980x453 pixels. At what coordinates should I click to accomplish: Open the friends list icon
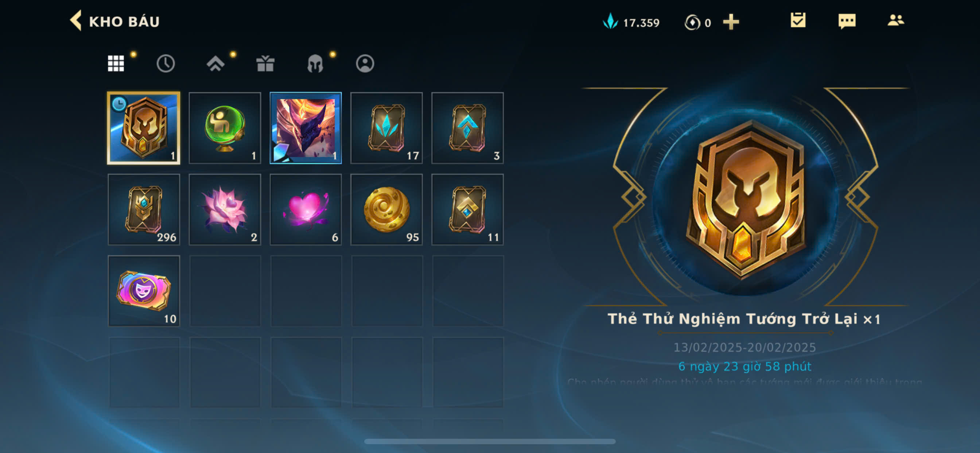tap(896, 20)
